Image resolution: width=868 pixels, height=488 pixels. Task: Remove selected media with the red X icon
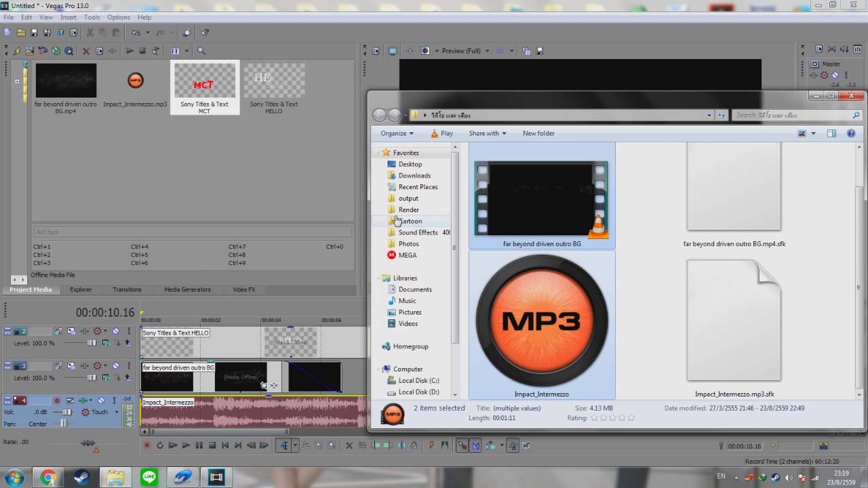point(86,51)
